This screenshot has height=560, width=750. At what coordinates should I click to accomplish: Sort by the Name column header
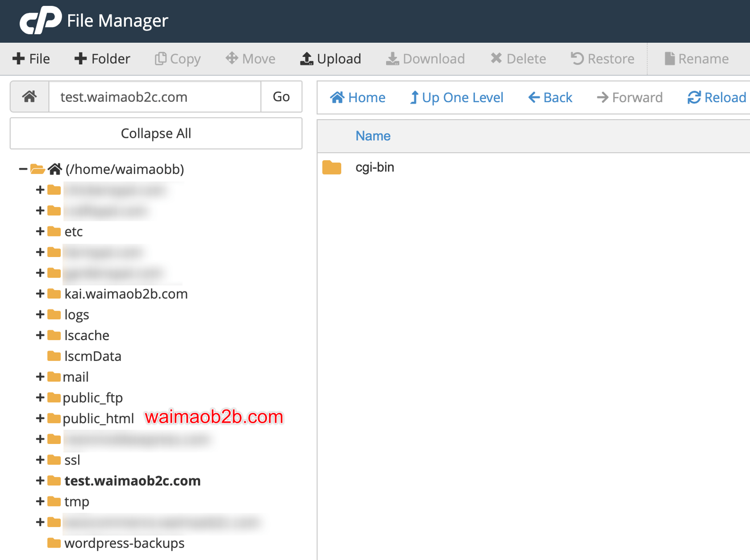[x=373, y=136]
